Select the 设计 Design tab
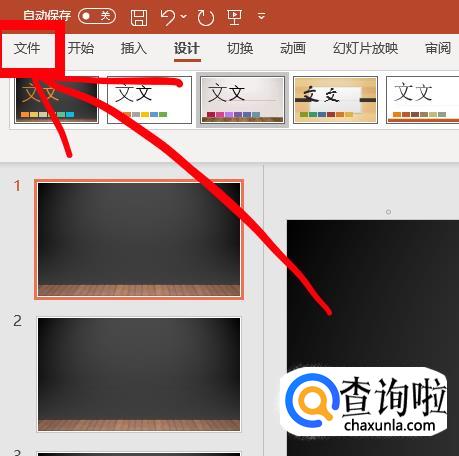The width and height of the screenshot is (459, 456). pyautogui.click(x=187, y=49)
